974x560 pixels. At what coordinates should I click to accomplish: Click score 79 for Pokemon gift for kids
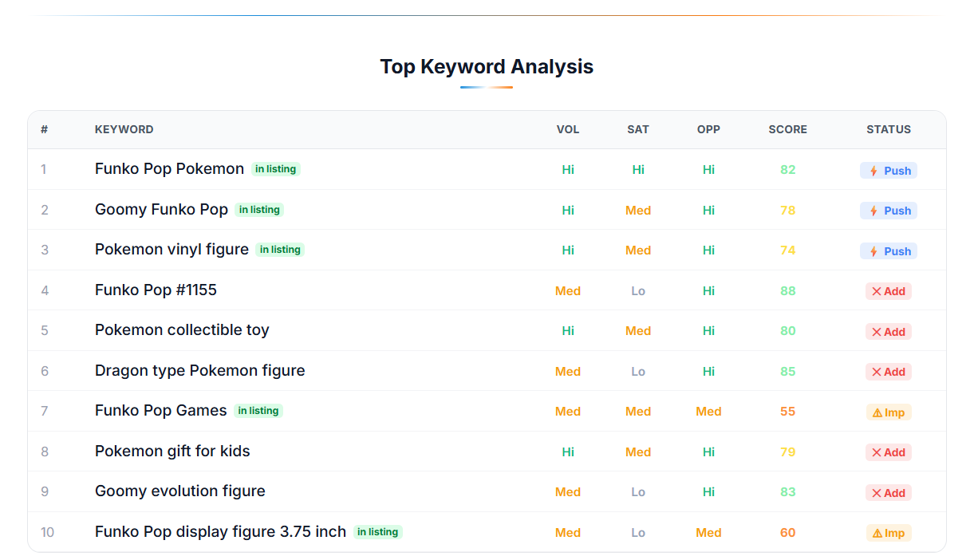788,452
